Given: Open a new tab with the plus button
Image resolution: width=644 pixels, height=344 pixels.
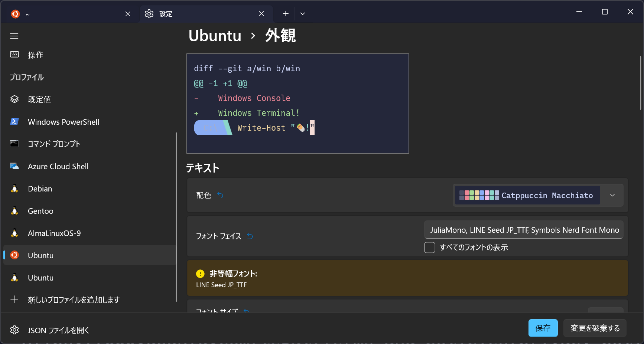Looking at the screenshot, I should (286, 14).
